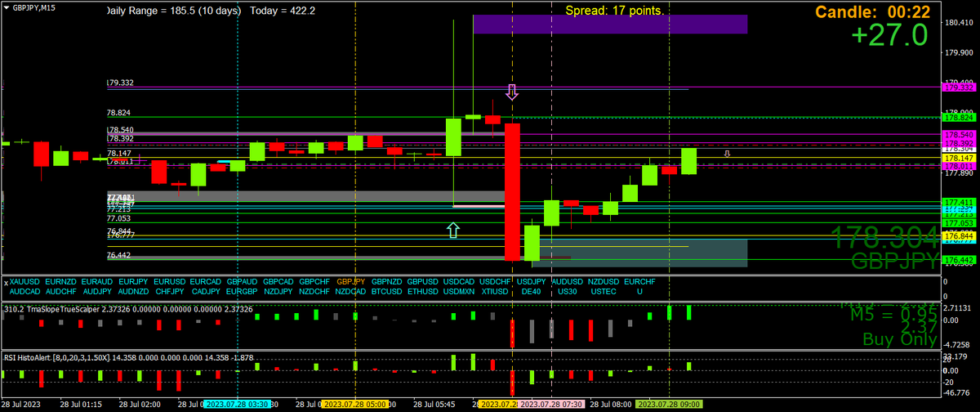
Task: Change symbol to CADJPY
Action: [x=206, y=291]
